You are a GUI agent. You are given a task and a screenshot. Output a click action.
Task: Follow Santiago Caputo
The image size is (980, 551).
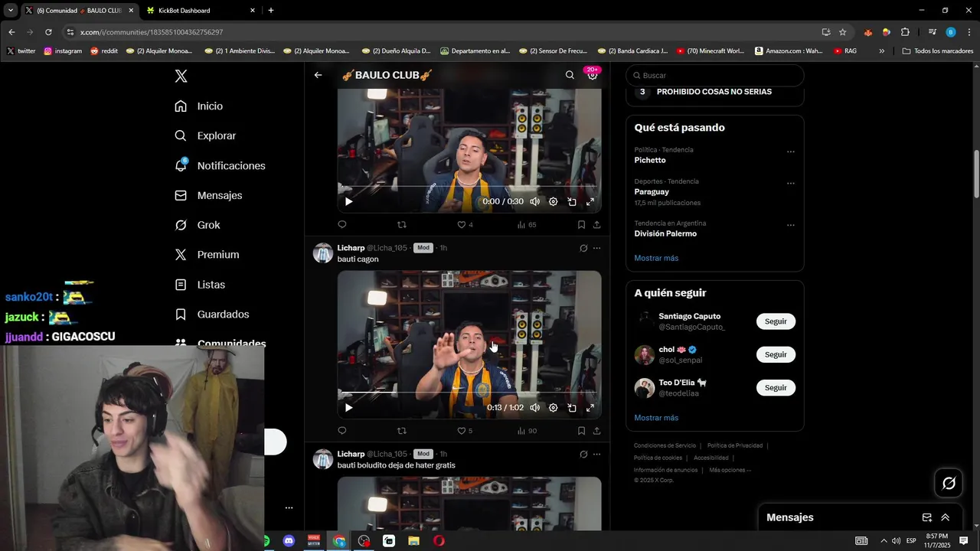click(x=776, y=321)
